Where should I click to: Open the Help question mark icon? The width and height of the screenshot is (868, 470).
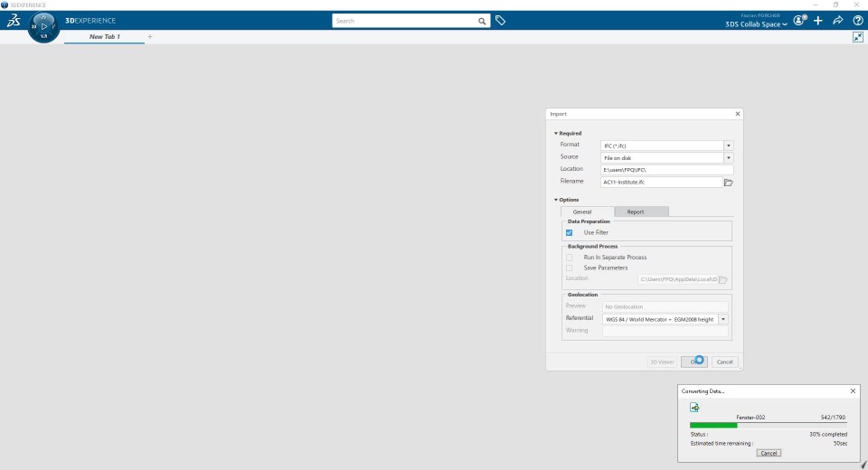pyautogui.click(x=858, y=21)
